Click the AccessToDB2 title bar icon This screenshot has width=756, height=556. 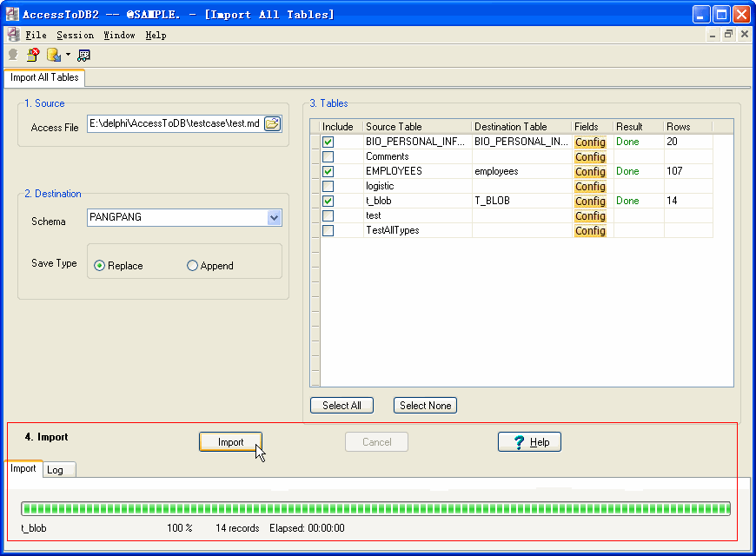pyautogui.click(x=12, y=14)
